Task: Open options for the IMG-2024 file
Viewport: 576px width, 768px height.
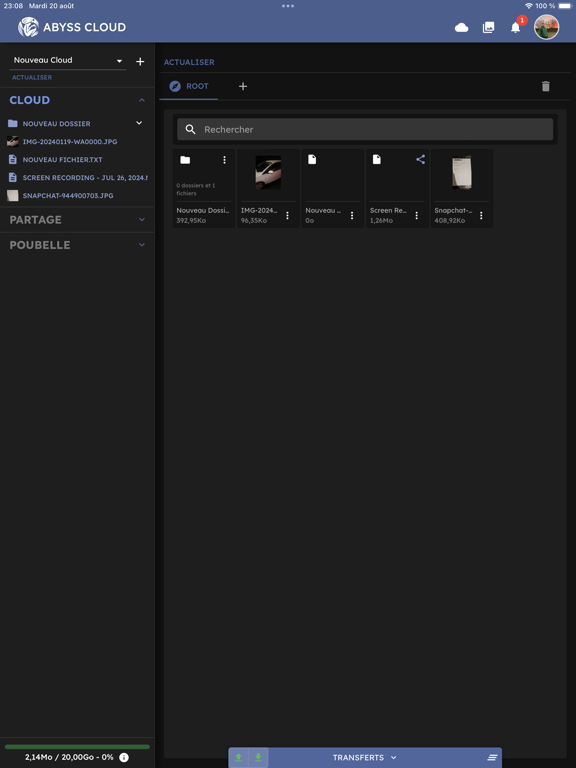Action: point(288,216)
